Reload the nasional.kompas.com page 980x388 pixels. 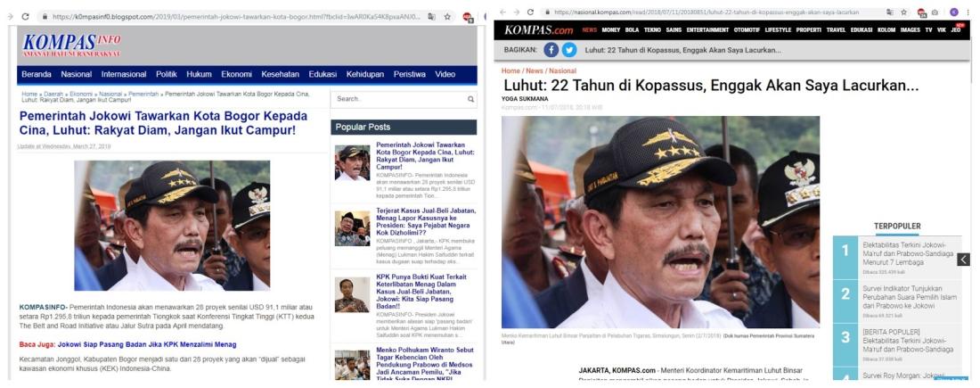(530, 12)
